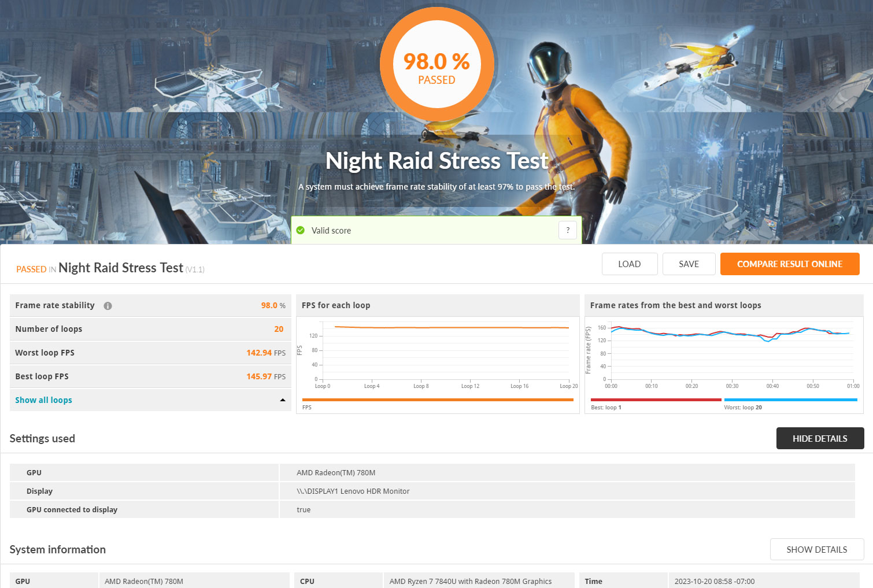Select AMD Radeon(TM) 780M under System information
This screenshot has width=873, height=588.
coord(144,581)
